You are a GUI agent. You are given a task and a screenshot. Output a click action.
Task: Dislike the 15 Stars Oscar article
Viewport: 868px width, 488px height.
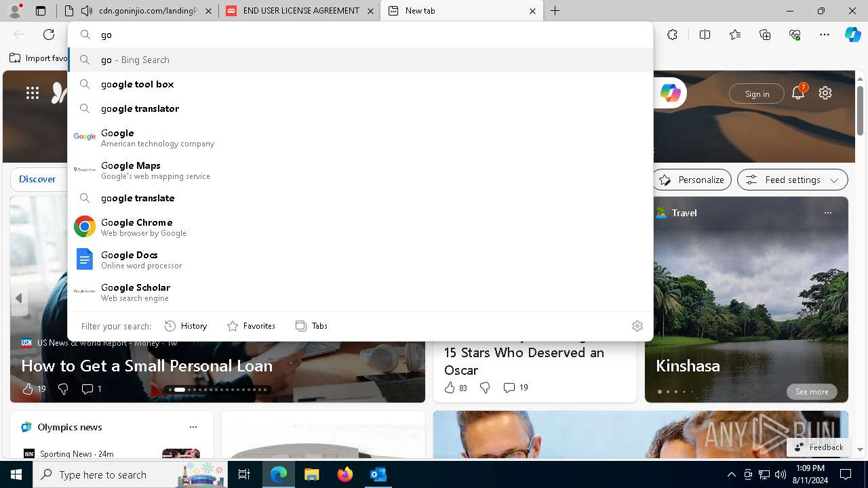tap(485, 388)
